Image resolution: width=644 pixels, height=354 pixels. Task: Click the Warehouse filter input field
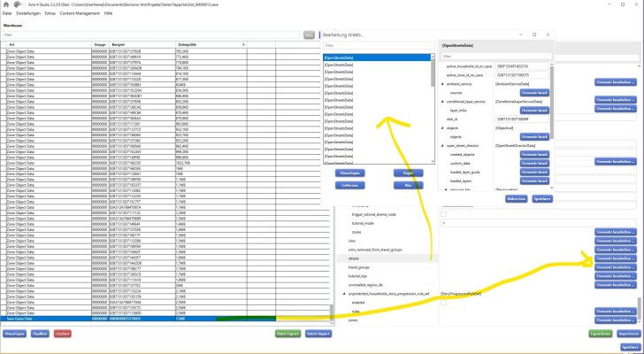(x=150, y=35)
